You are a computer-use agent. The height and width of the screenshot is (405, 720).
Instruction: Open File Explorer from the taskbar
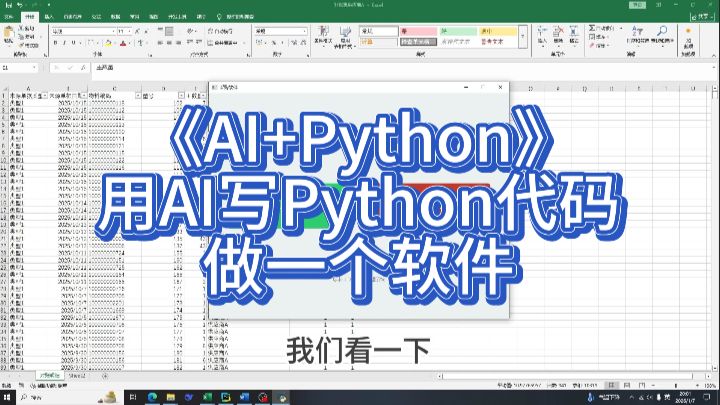click(x=171, y=398)
